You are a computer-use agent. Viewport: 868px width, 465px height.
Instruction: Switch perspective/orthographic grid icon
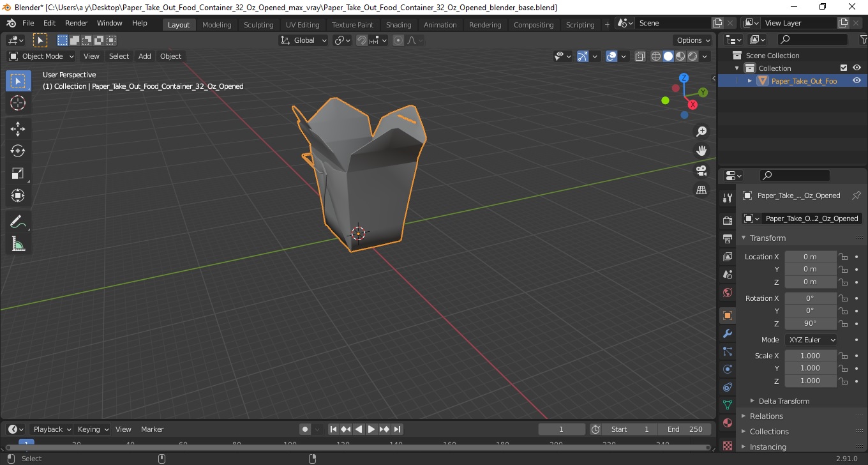701,190
